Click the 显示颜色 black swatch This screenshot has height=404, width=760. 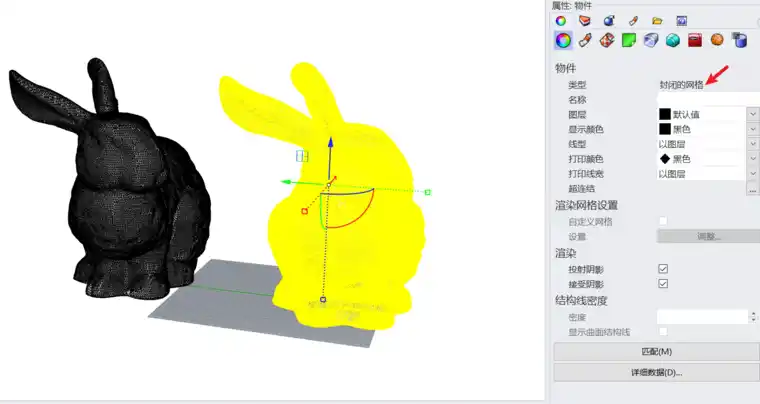coord(665,129)
